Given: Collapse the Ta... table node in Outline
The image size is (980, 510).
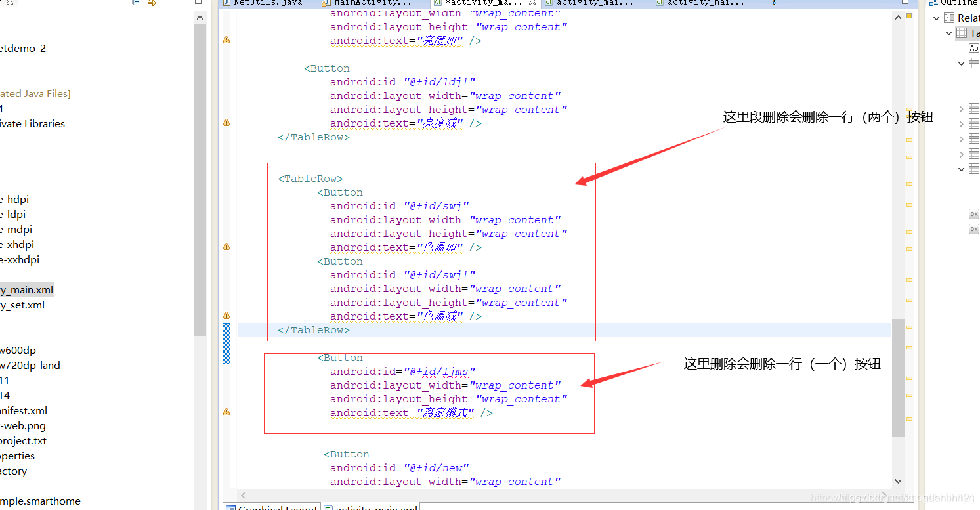Looking at the screenshot, I should click(x=949, y=33).
